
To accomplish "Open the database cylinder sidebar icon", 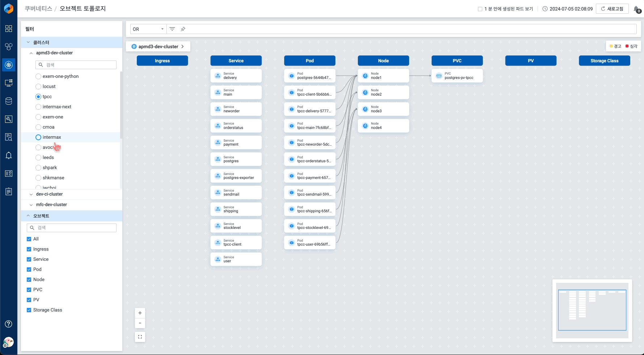I will click(x=9, y=101).
